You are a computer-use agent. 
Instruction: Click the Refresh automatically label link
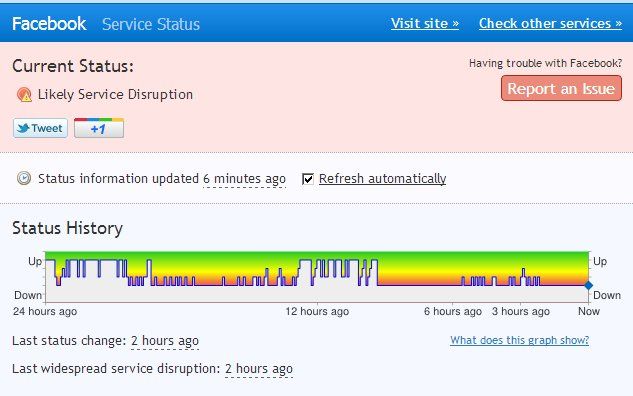pos(382,178)
